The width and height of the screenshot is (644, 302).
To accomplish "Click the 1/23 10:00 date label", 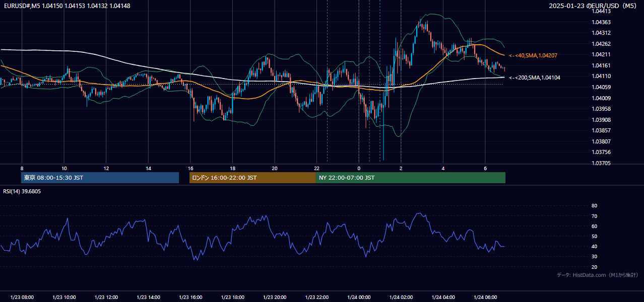I will [64, 297].
